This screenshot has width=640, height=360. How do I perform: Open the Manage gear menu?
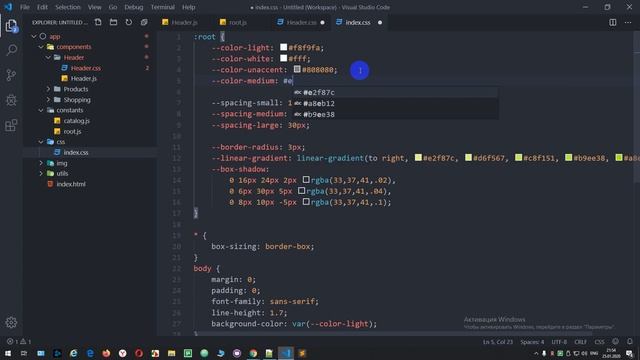(x=11, y=322)
